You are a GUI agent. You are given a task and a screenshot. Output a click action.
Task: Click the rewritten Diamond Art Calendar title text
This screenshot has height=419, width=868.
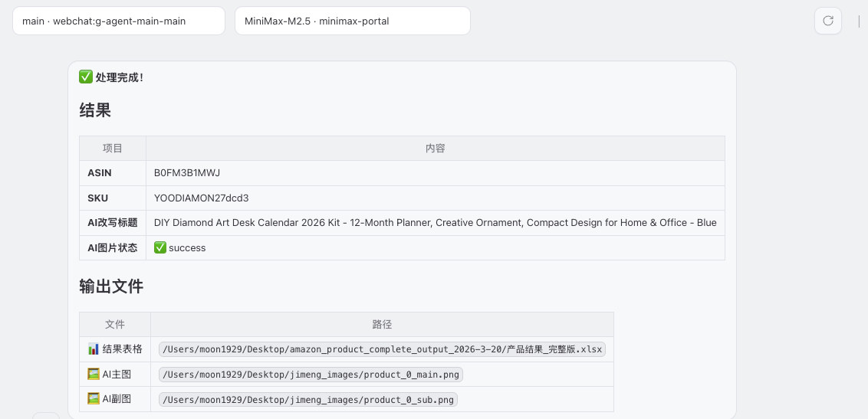tap(435, 223)
